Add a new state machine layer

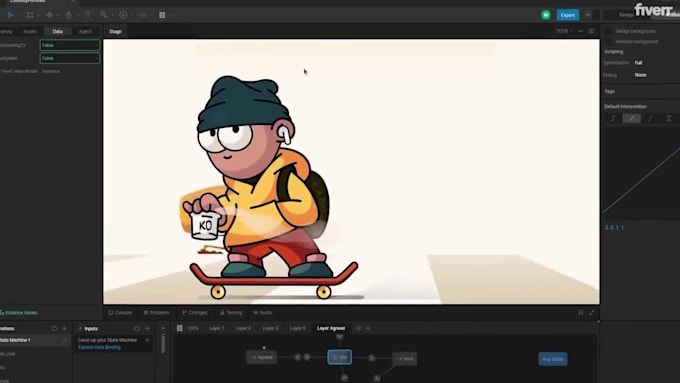[368, 328]
